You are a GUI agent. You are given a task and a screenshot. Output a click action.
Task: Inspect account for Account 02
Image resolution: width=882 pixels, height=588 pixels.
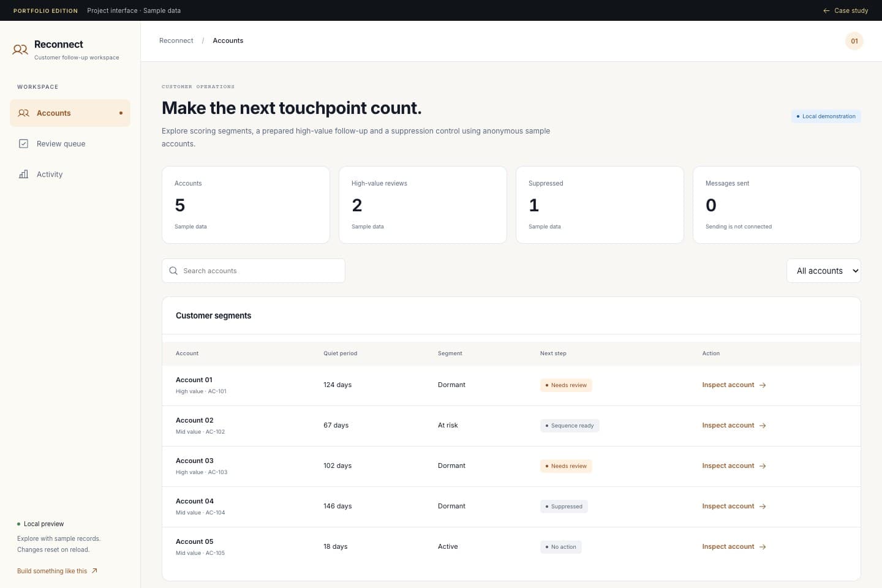coord(734,426)
